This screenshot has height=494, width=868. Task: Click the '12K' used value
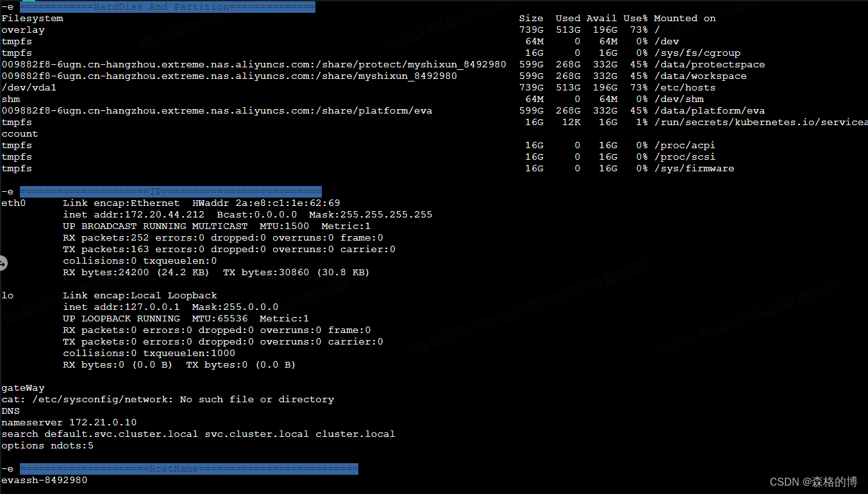pyautogui.click(x=571, y=123)
